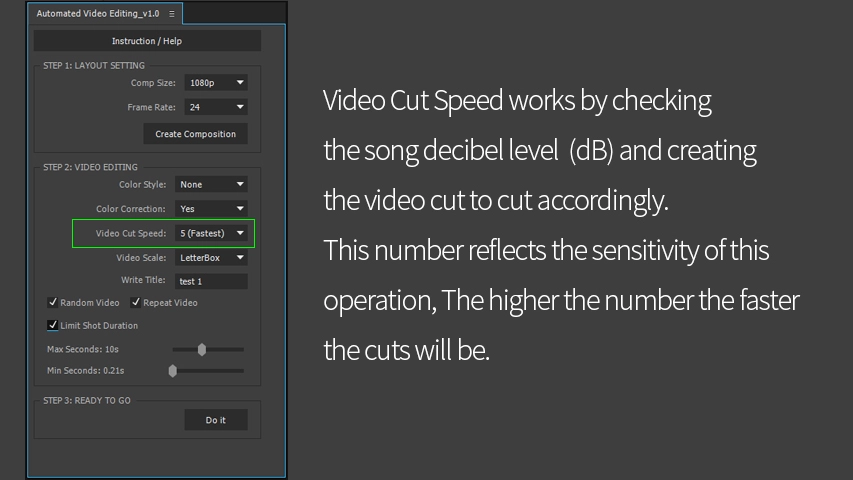This screenshot has width=853, height=480.
Task: Click the Create Composition button
Action: 195,134
